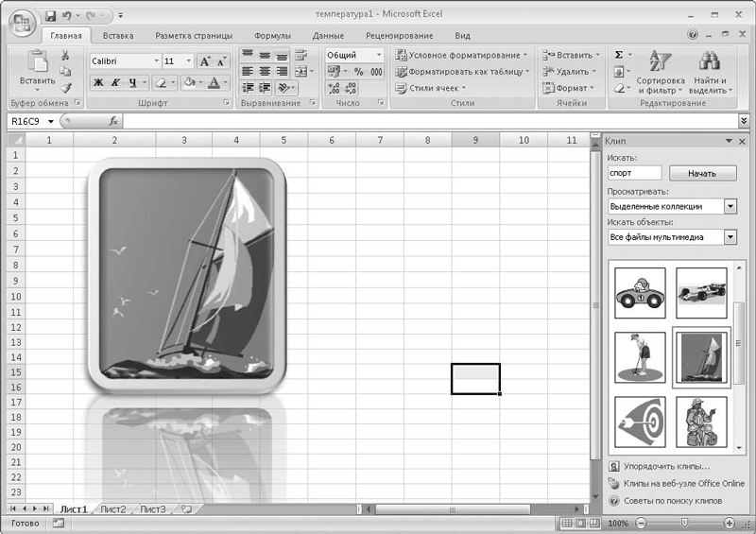Toggle italic К formatting
The width and height of the screenshot is (756, 534).
coord(115,83)
